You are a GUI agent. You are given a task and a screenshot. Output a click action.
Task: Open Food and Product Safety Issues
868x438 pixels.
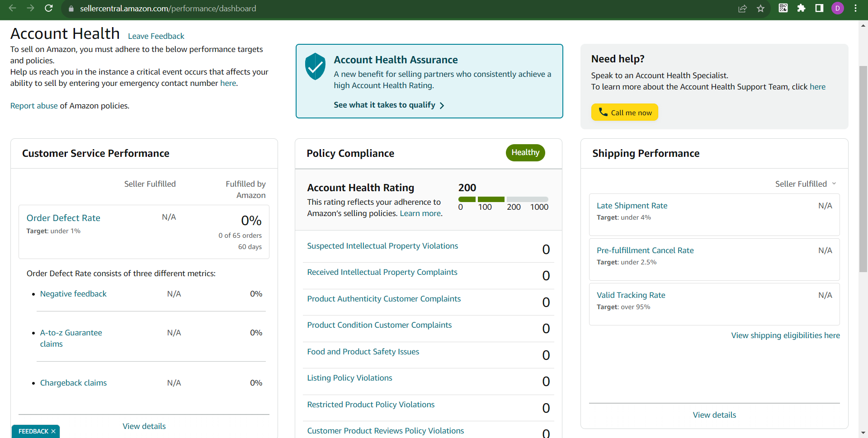[x=363, y=352]
